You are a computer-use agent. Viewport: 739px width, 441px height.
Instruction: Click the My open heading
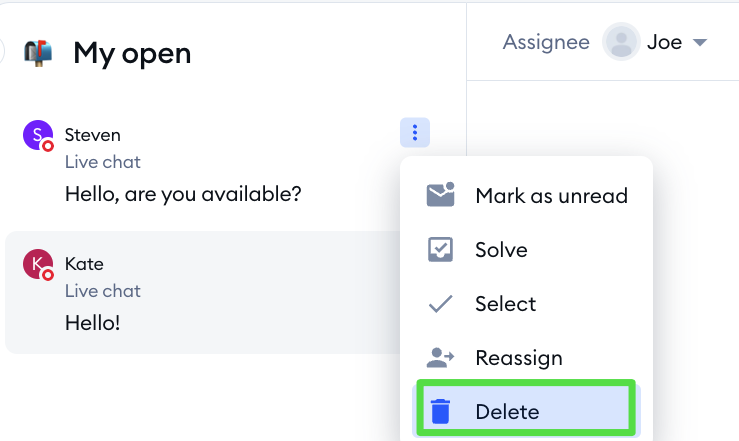click(132, 53)
